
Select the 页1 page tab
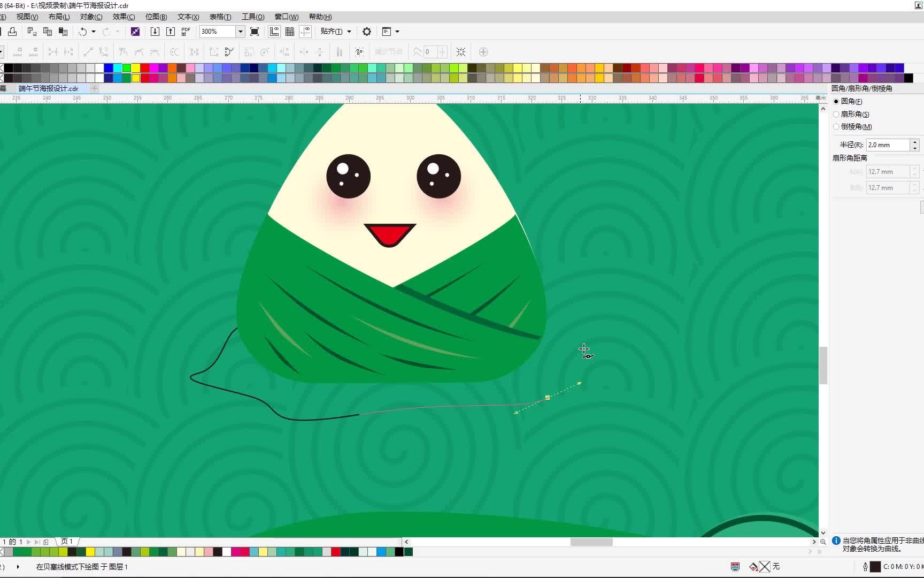point(67,542)
